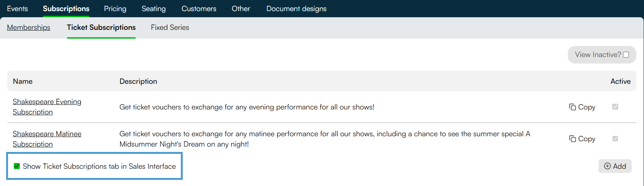The width and height of the screenshot is (644, 186).
Task: Uncheck Show Ticket Subscriptions tab in Sales Interface
Action: [17, 166]
